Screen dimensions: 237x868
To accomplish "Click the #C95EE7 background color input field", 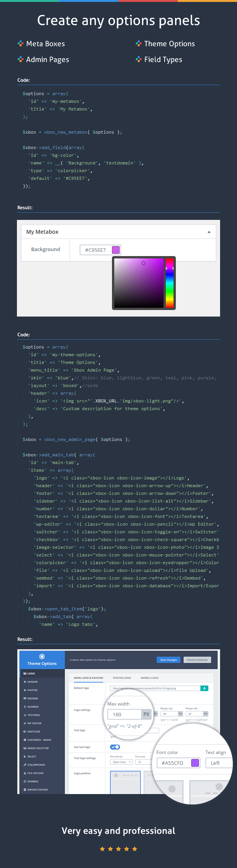I will click(95, 250).
